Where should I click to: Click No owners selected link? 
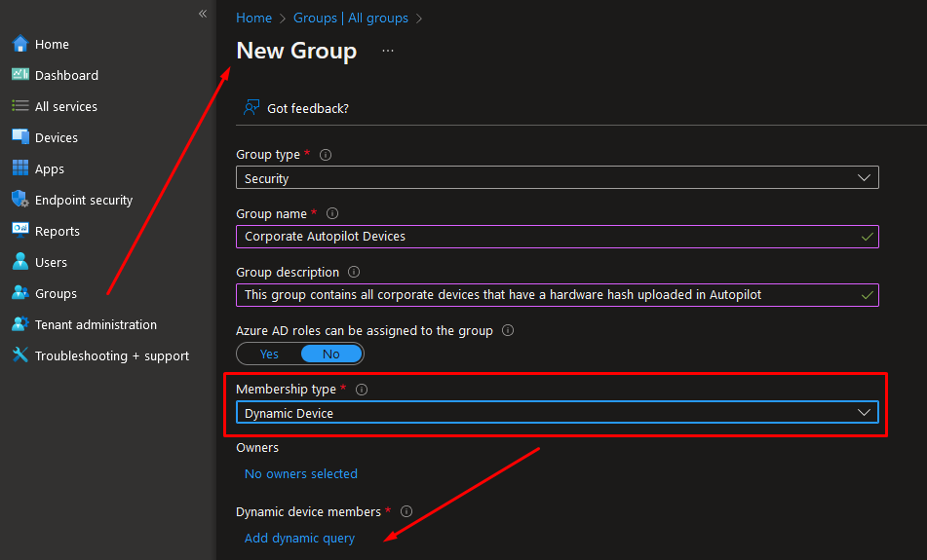(301, 473)
